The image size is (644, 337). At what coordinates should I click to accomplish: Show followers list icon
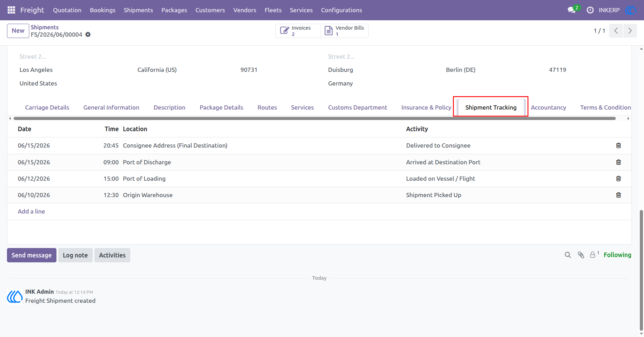(x=594, y=255)
